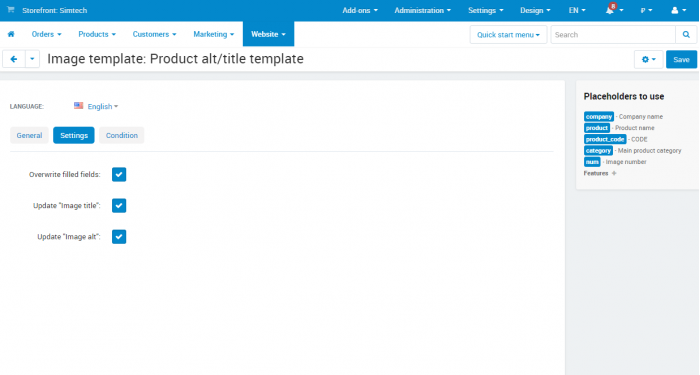Viewport: 700px width, 375px height.
Task: Open the Customers menu
Action: pos(154,34)
